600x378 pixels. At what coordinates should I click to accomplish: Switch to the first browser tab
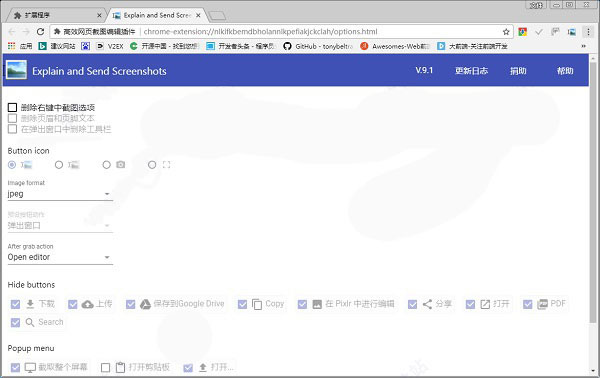[57, 15]
